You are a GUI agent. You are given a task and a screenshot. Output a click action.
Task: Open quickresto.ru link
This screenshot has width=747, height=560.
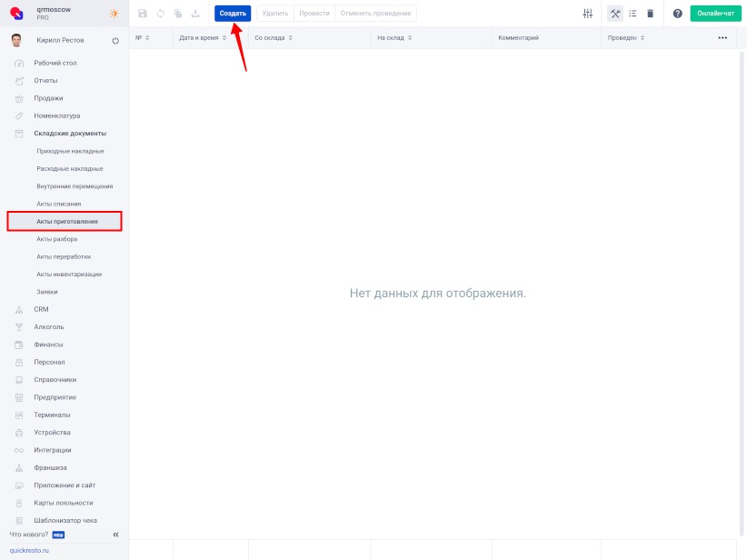point(29,551)
